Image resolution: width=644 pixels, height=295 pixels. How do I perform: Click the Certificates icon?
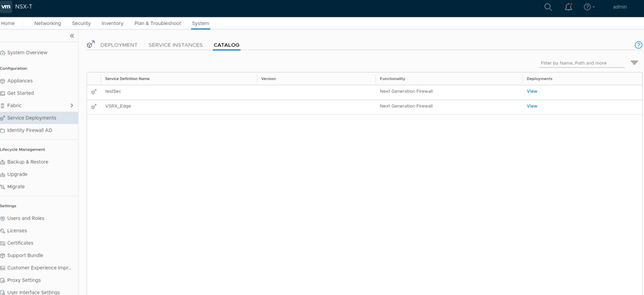click(3, 243)
